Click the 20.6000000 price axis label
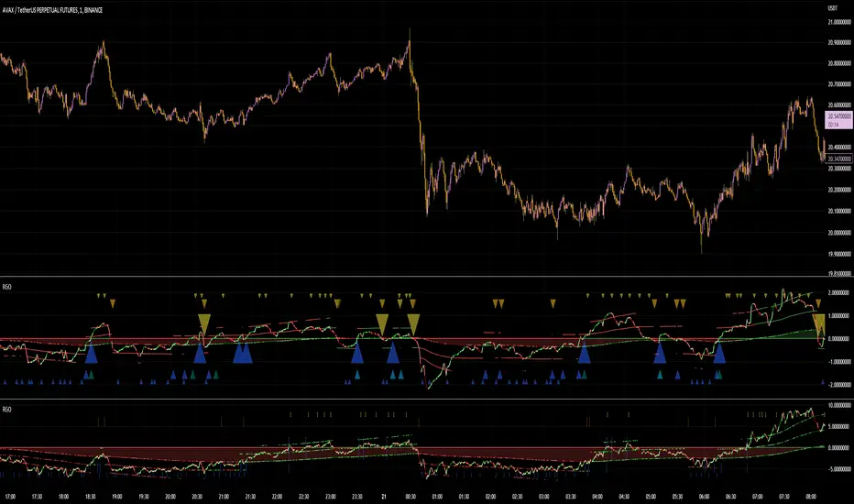Image resolution: width=854 pixels, height=504 pixels. (839, 105)
